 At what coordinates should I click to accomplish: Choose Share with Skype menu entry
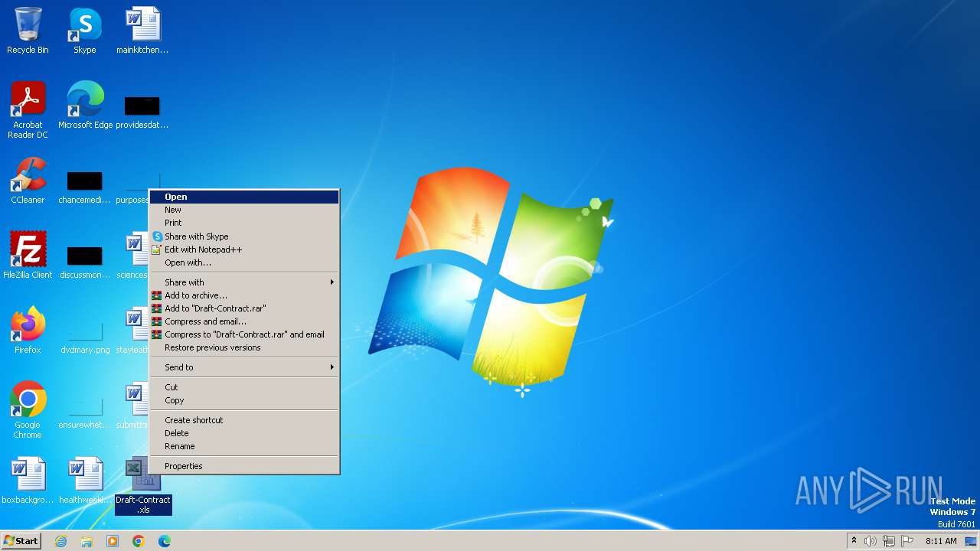[x=244, y=236]
